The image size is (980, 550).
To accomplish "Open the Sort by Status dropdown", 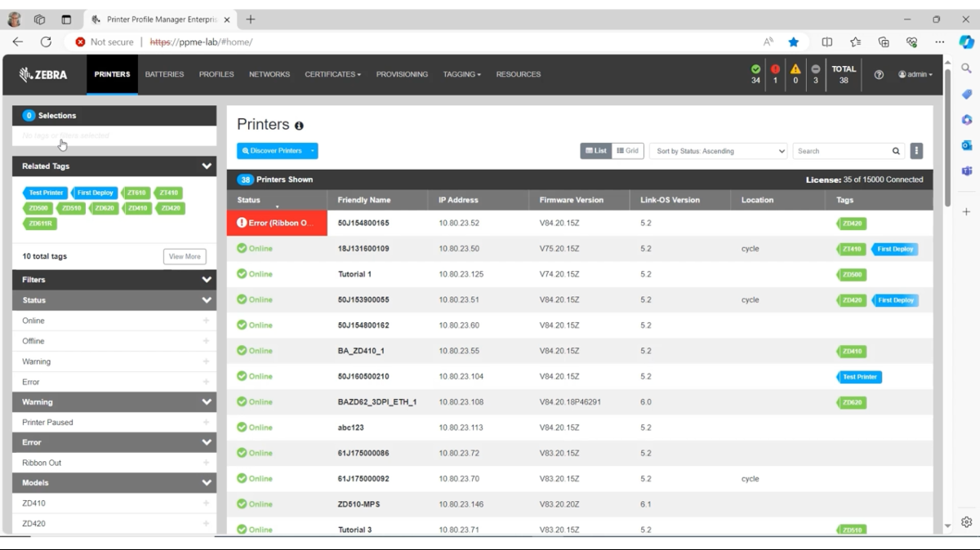I will coord(720,151).
